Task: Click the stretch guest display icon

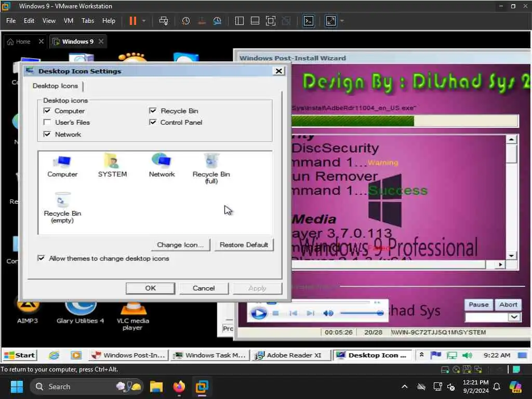Action: point(331,21)
